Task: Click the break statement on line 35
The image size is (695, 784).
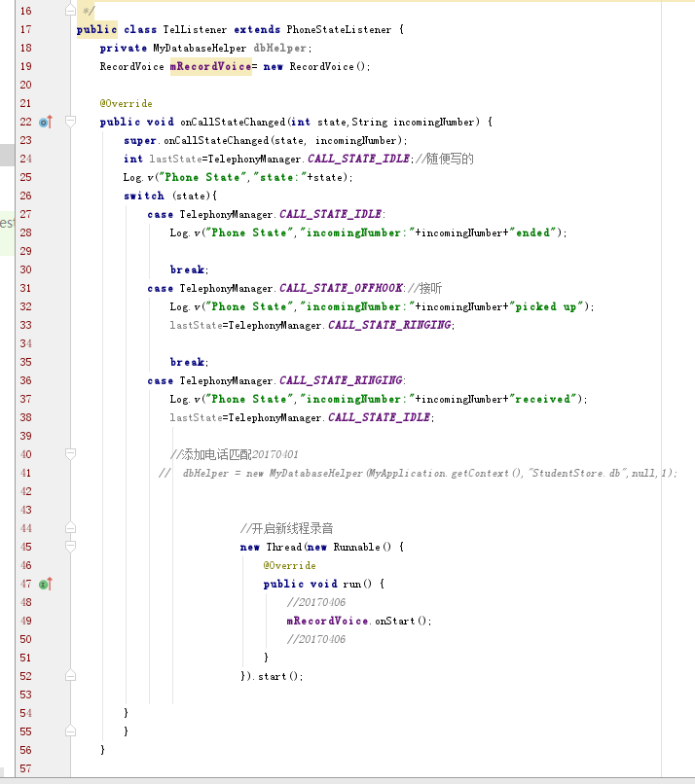Action: [189, 363]
